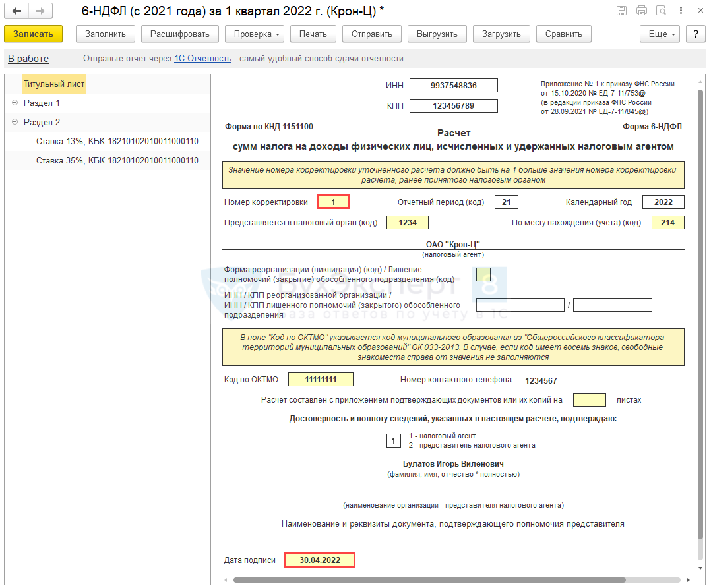Viewport: 709px width, 588px height.
Task: Click the horizontal scrollbar thumb
Action: click(x=429, y=580)
